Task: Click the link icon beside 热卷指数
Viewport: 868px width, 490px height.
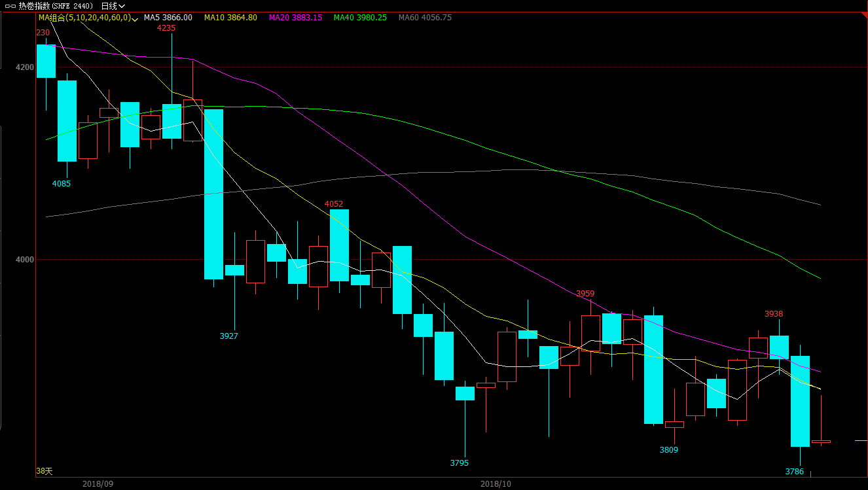Action: point(10,6)
